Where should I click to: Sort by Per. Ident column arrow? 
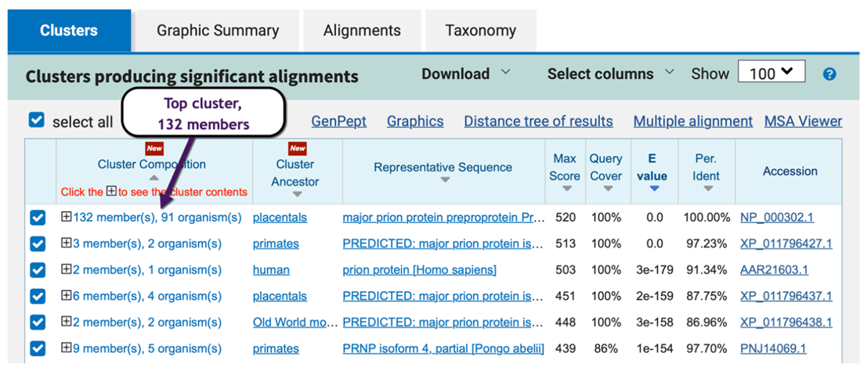click(x=707, y=189)
